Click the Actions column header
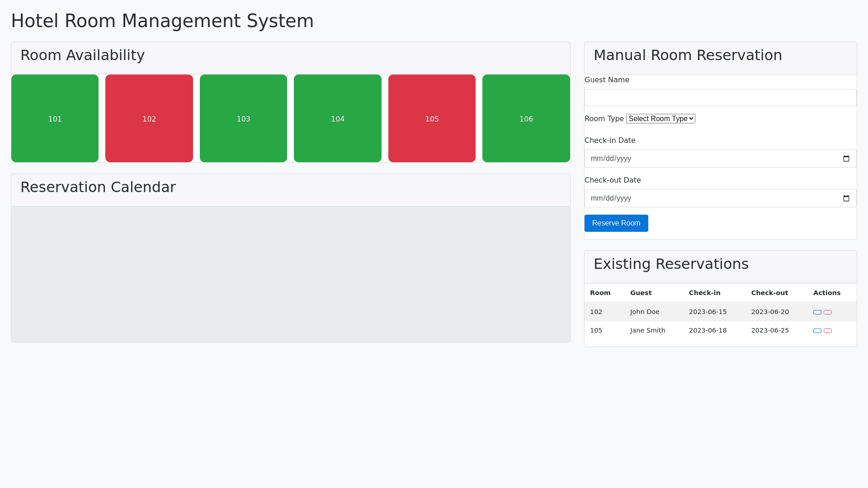Image resolution: width=868 pixels, height=488 pixels. (x=827, y=293)
